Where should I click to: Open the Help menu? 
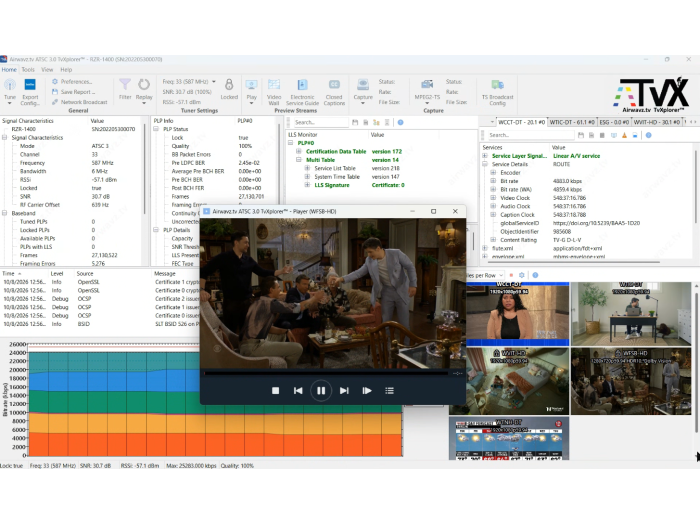[66, 70]
